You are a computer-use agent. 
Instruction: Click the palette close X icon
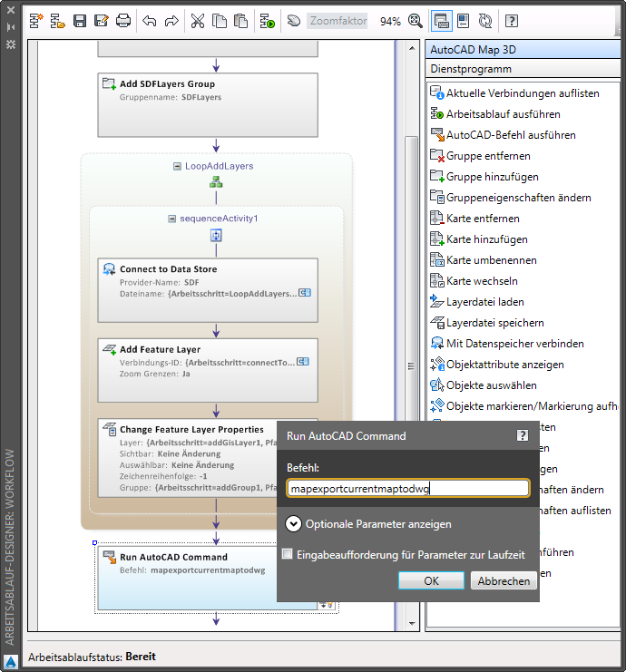[11, 9]
